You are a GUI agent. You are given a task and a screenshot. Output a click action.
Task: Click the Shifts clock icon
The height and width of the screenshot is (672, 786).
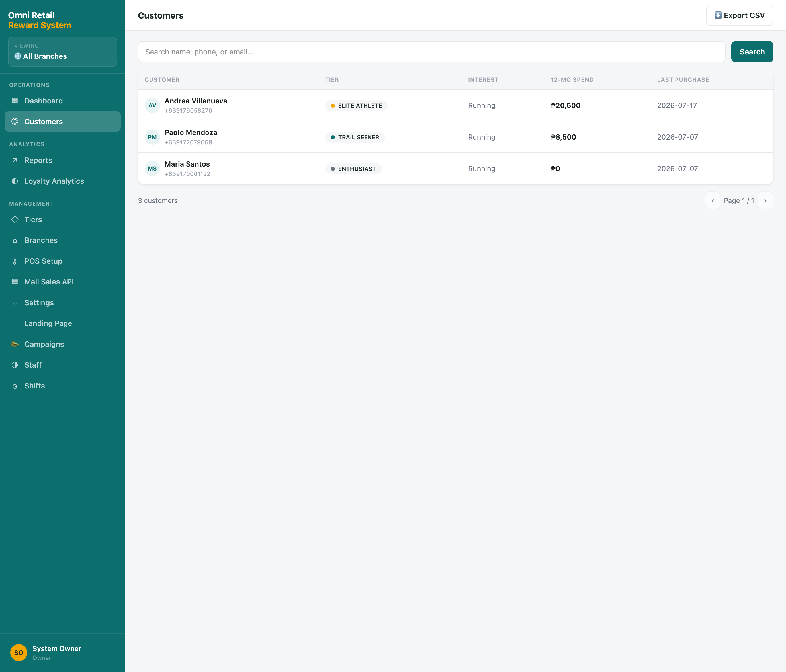[x=15, y=386]
